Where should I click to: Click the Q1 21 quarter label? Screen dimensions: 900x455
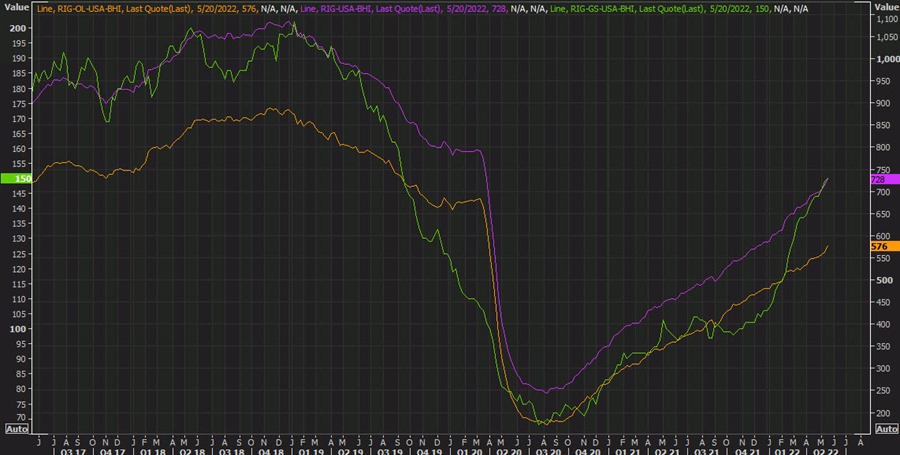click(627, 451)
